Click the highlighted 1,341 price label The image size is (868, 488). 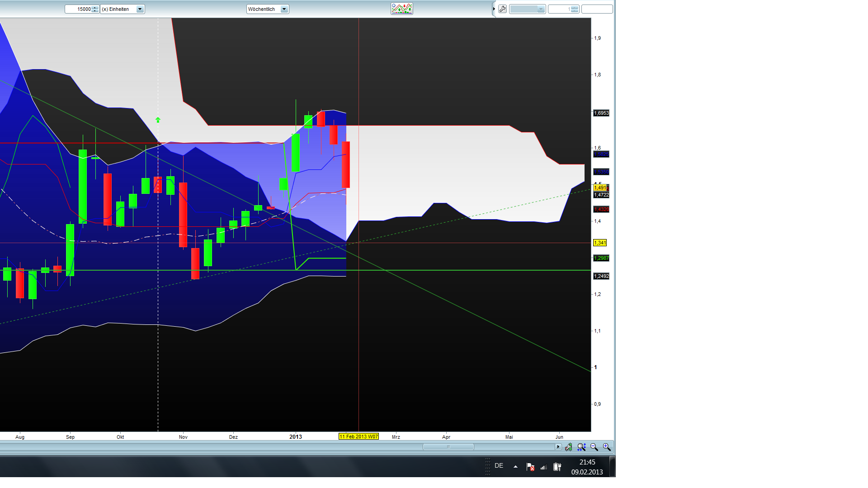tap(600, 243)
